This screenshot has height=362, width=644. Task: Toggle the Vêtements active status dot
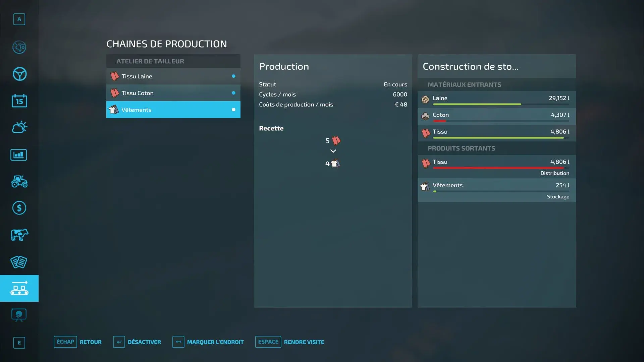click(233, 110)
